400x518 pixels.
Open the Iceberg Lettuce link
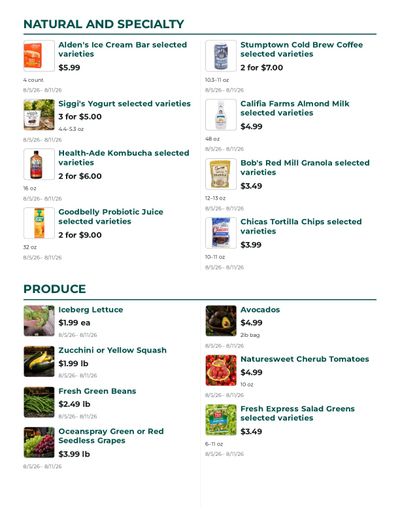(91, 310)
